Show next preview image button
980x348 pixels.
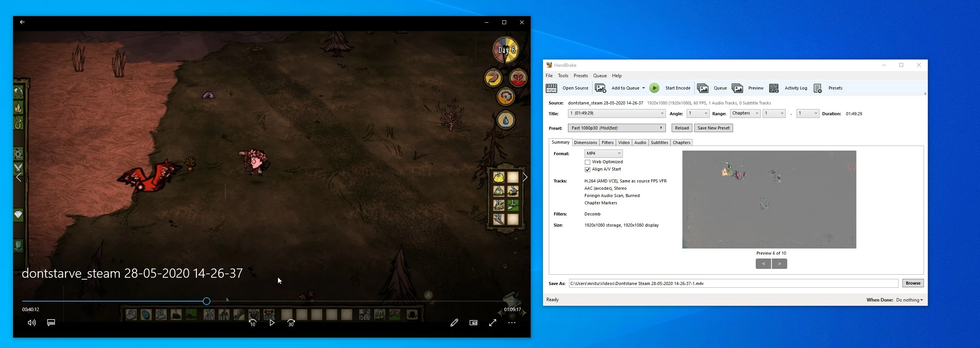pyautogui.click(x=779, y=263)
